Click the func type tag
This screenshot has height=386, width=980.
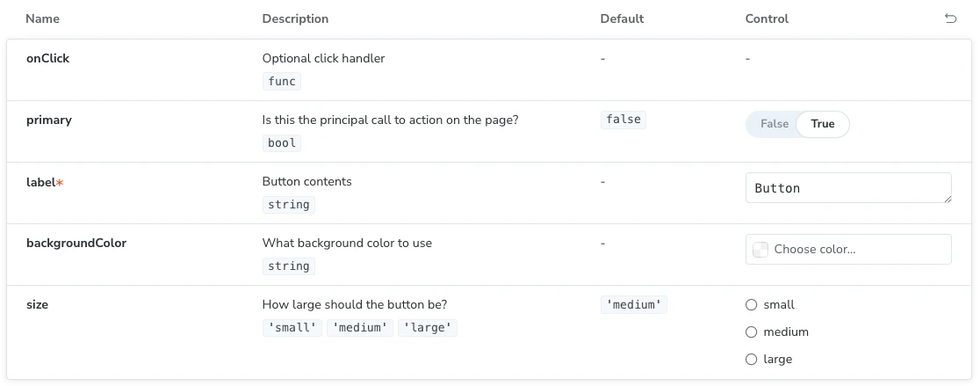pyautogui.click(x=281, y=81)
